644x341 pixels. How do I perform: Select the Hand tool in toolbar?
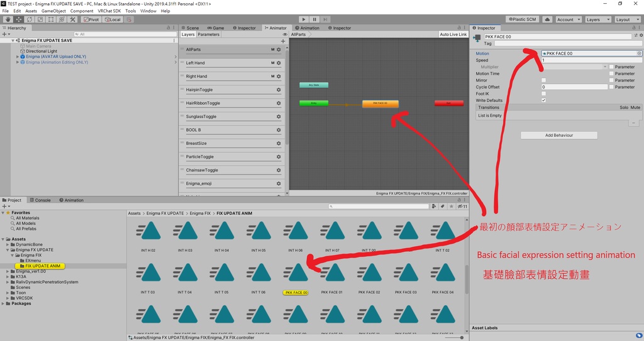[8, 19]
